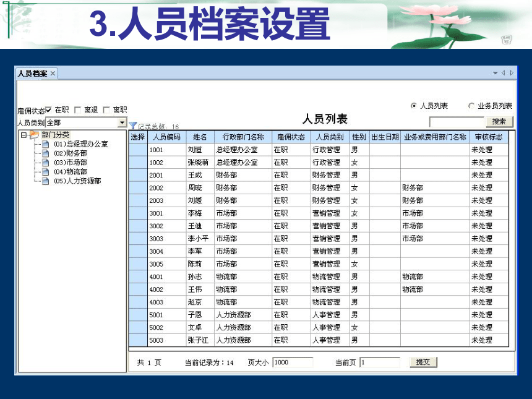Click the name 王伟
The height and width of the screenshot is (399, 532).
[195, 290]
